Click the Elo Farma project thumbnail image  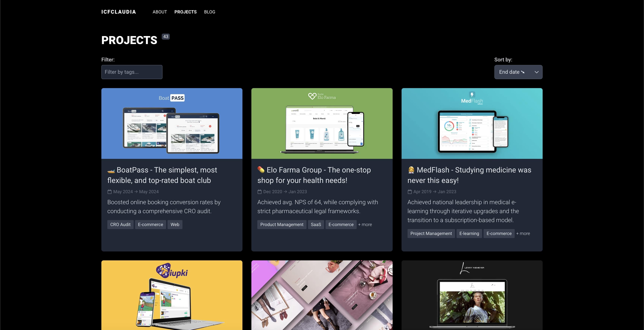(x=322, y=123)
